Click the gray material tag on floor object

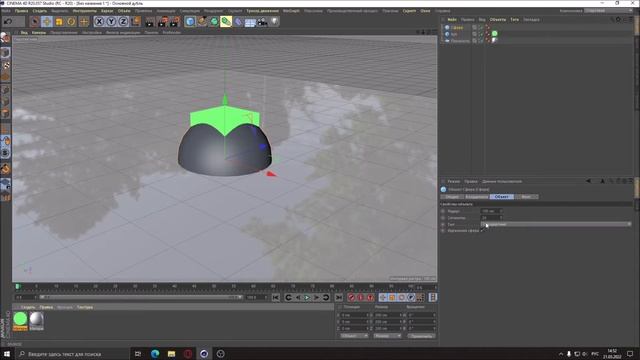pos(494,40)
